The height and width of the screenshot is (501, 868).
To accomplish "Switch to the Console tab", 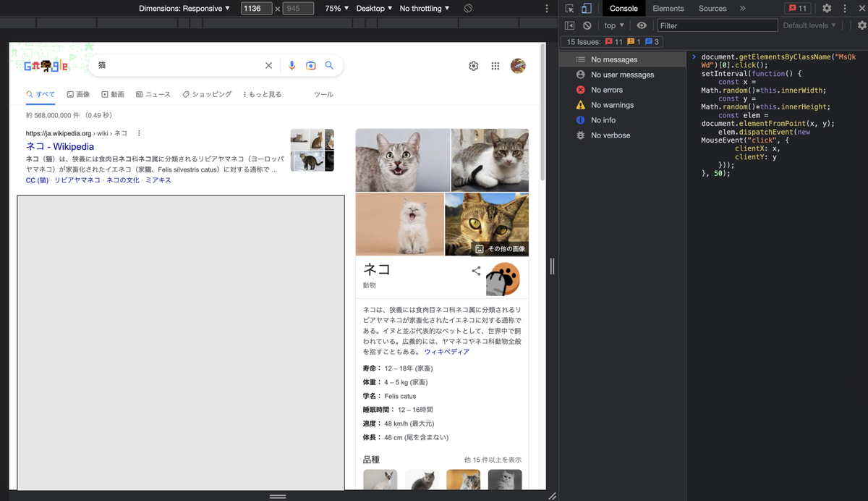I will point(624,9).
